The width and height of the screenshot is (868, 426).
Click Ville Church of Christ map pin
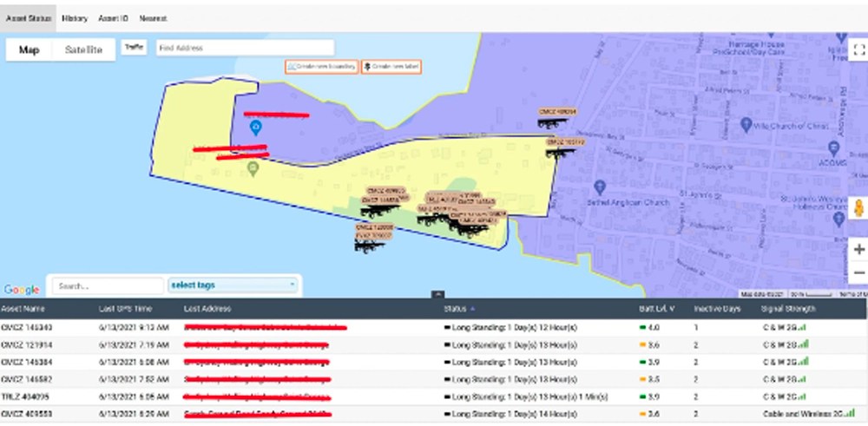point(745,124)
